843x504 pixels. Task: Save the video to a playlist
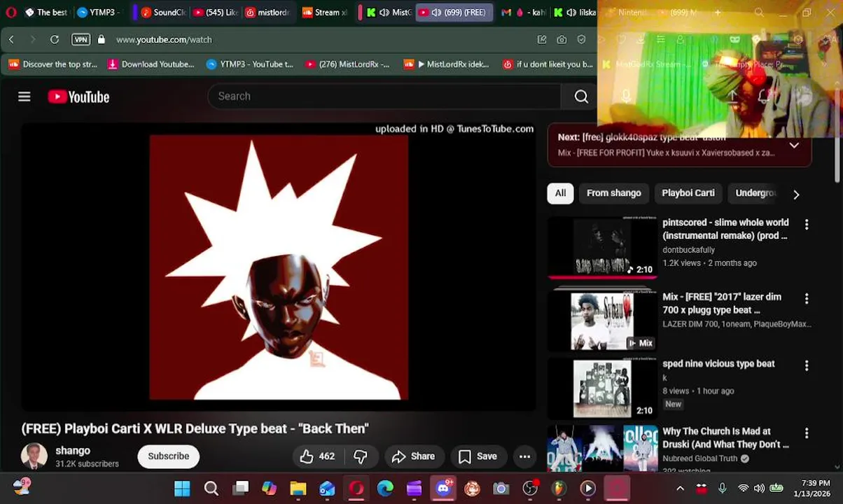[478, 456]
